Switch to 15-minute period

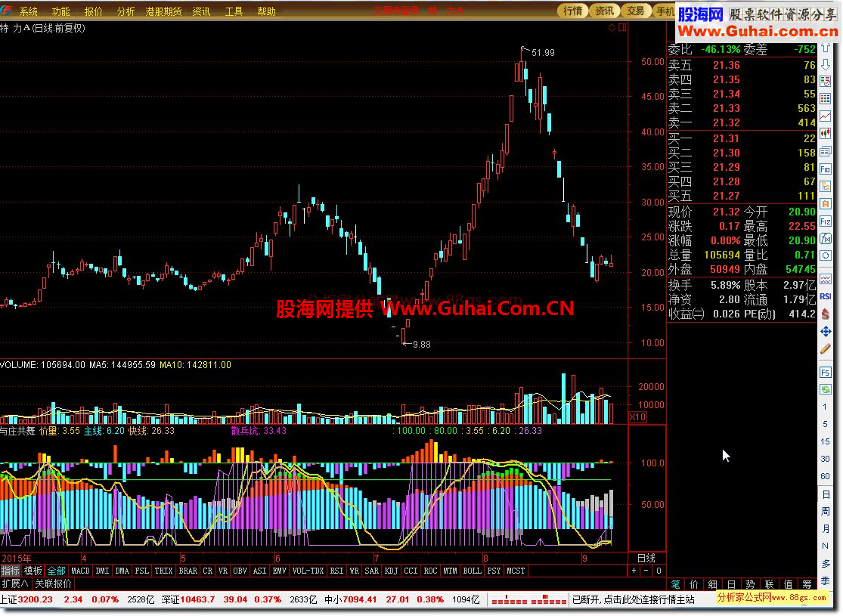[x=826, y=441]
